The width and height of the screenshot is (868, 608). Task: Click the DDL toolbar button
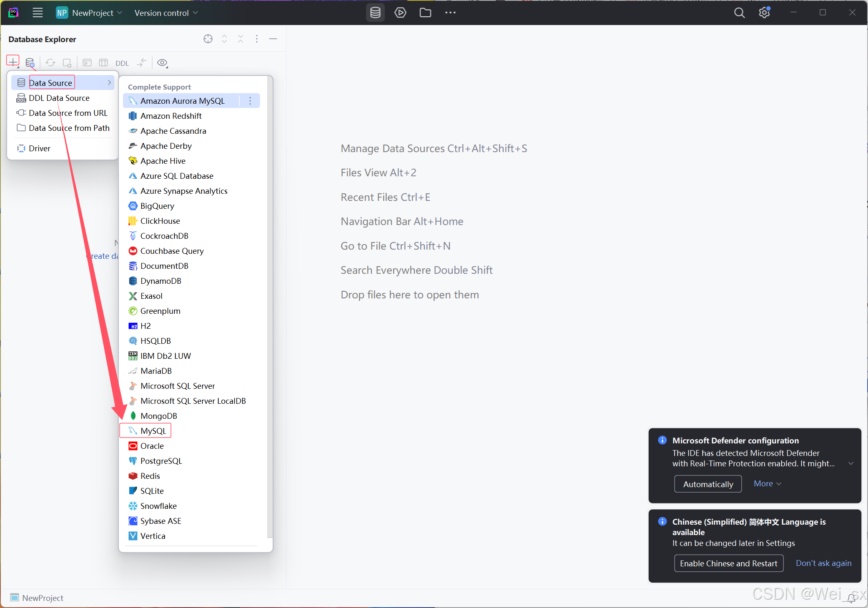(122, 63)
